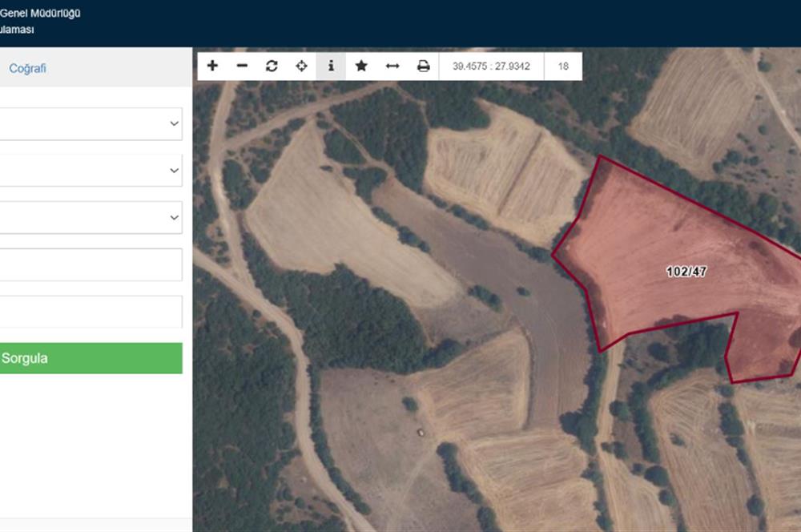Open the first dropdown in the query panel
Image resolution: width=801 pixels, height=532 pixels.
pyautogui.click(x=90, y=123)
